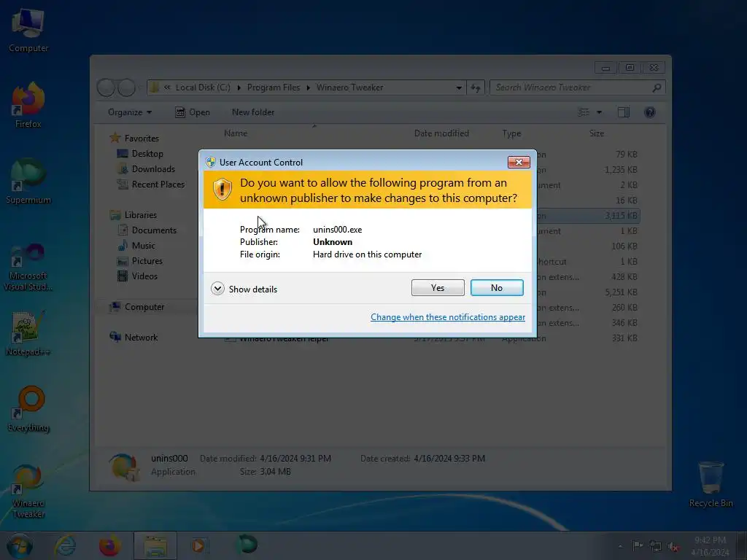Click network tray icon
This screenshot has height=560, width=747.
(656, 546)
